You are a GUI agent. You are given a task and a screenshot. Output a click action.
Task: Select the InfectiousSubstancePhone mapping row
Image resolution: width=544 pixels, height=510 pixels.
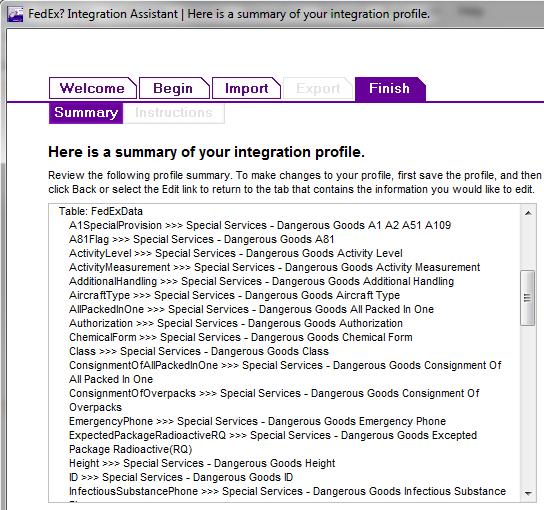coord(287,493)
